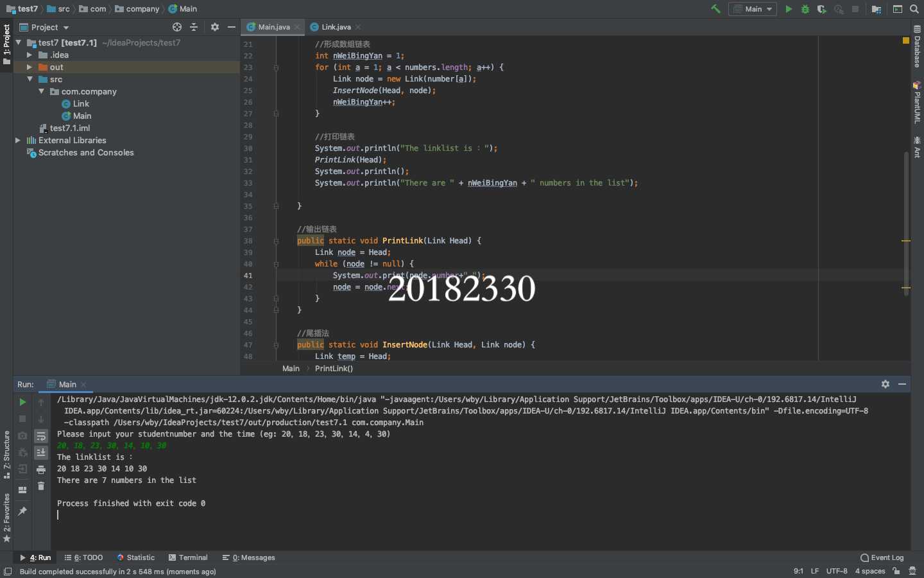This screenshot has height=578, width=924.
Task: Select the Link class in project tree
Action: click(x=76, y=103)
